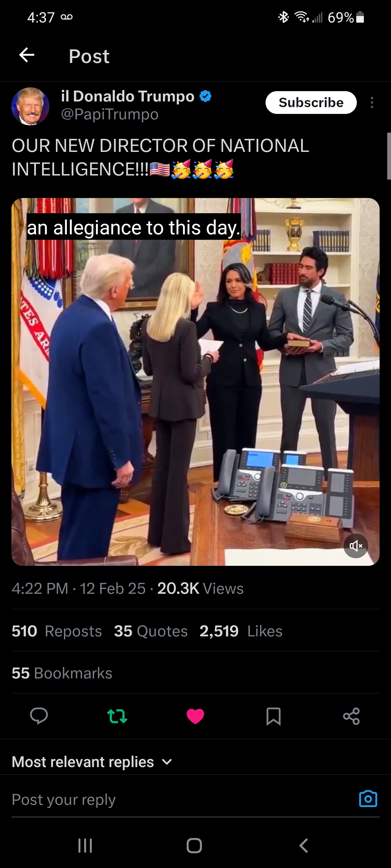391x868 pixels.
Task: Open the reply speech bubble icon
Action: coord(39,716)
